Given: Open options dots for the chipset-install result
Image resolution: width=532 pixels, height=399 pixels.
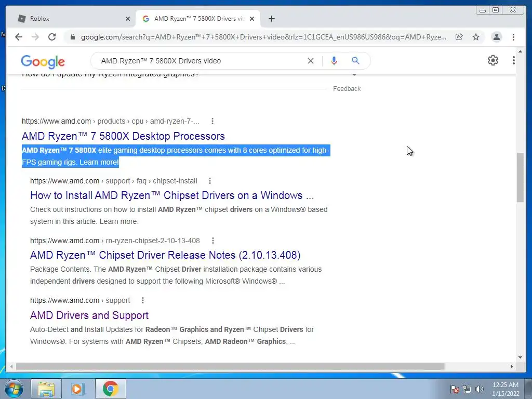Looking at the screenshot, I should point(210,181).
